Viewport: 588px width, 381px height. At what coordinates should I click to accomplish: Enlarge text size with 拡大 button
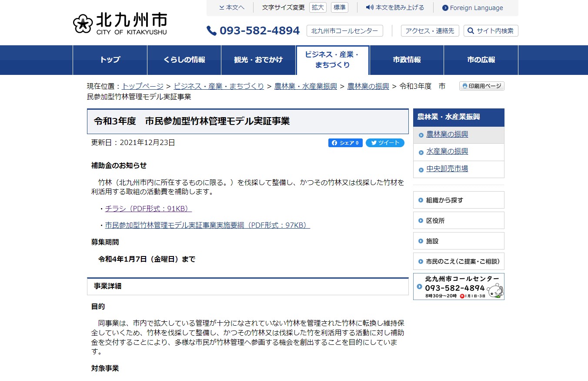(317, 7)
